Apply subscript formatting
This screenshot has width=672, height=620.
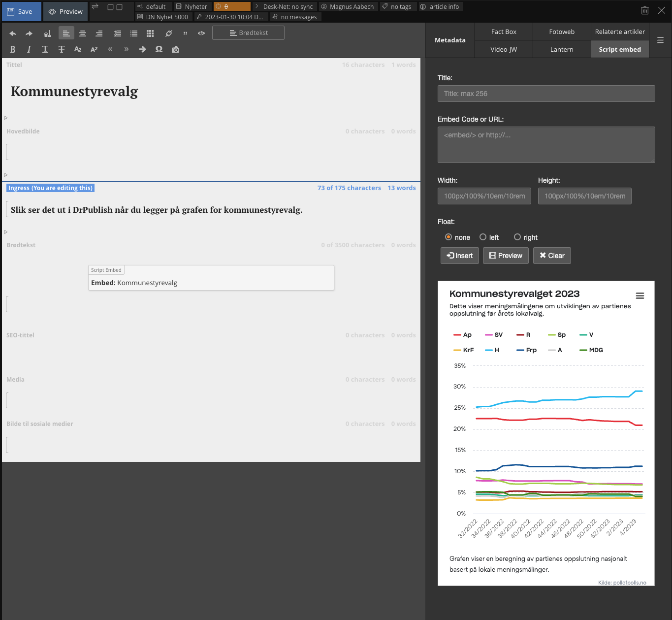point(78,49)
